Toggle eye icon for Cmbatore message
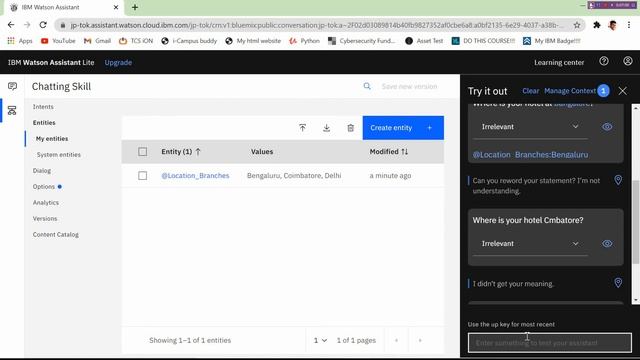640x360 pixels. click(607, 243)
